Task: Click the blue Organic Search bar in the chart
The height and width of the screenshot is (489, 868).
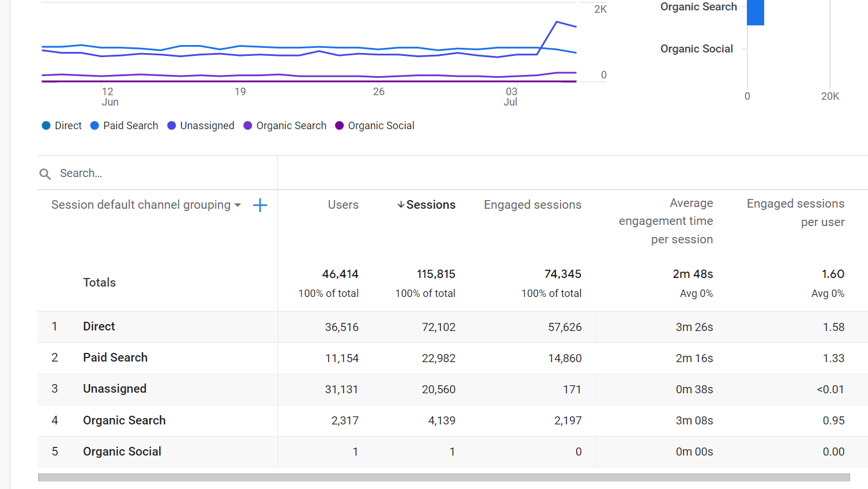Action: [x=756, y=12]
